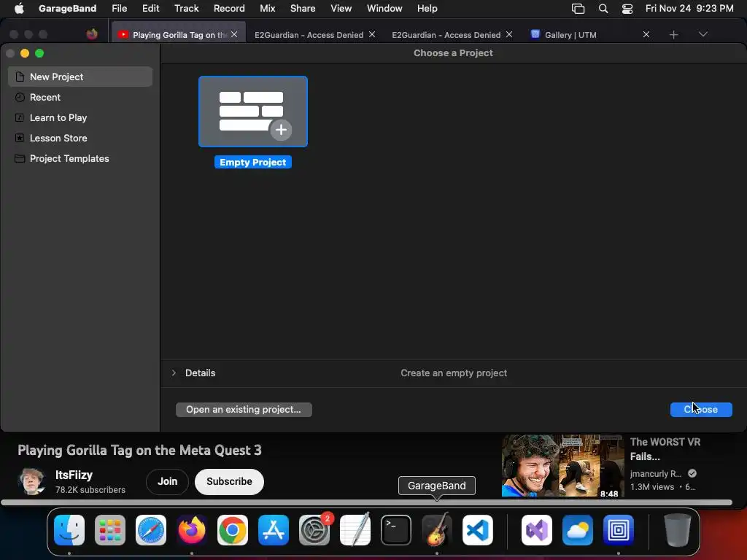Open Spotlight search in menu bar

pyautogui.click(x=603, y=9)
